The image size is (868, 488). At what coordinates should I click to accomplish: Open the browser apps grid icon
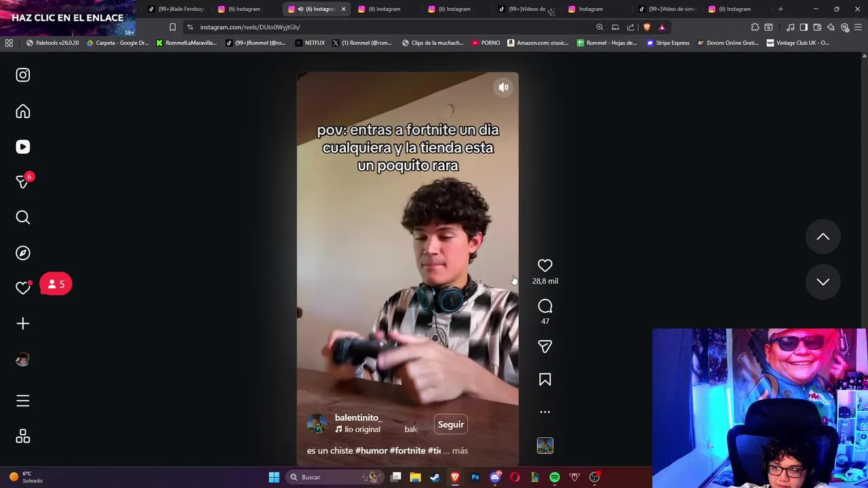click(x=9, y=43)
